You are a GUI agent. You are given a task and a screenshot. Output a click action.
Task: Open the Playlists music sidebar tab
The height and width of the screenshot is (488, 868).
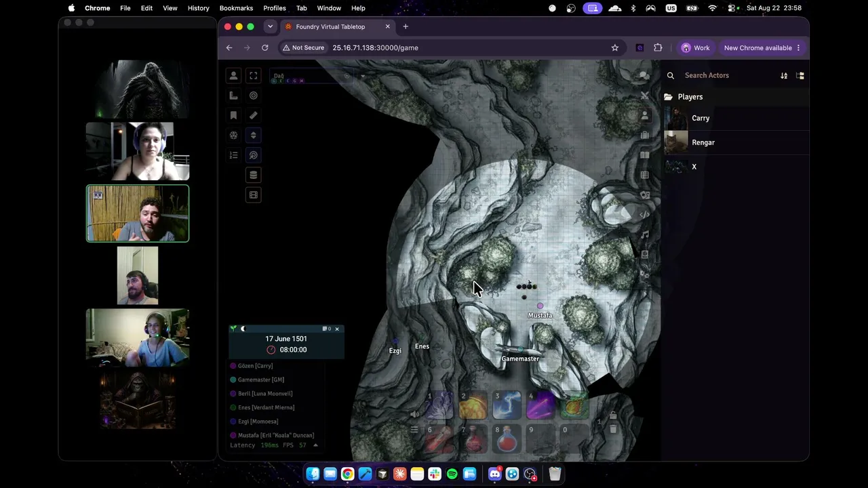[x=645, y=235]
